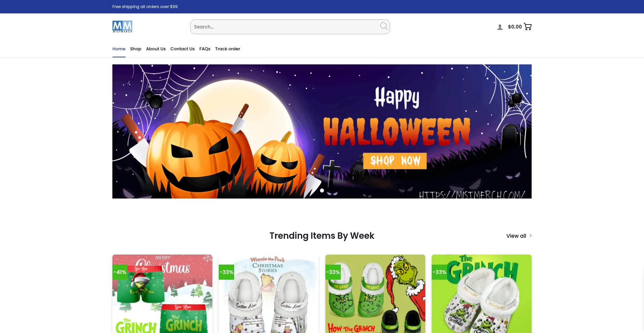Open the About Us page
Image resolution: width=644 pixels, height=333 pixels.
click(156, 49)
